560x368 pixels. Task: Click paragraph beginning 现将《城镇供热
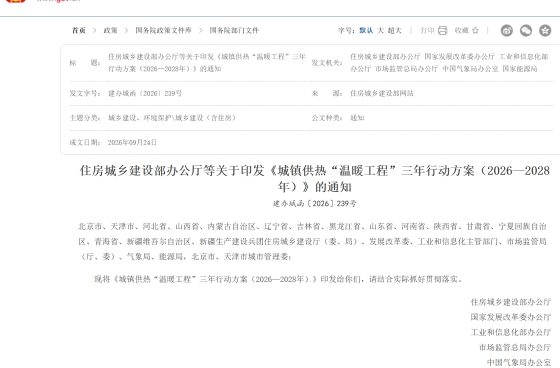click(279, 279)
